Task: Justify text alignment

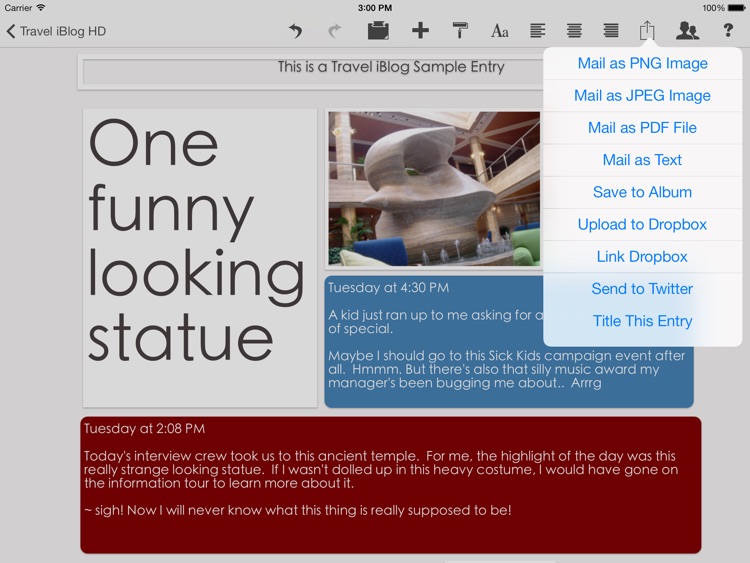Action: [611, 31]
